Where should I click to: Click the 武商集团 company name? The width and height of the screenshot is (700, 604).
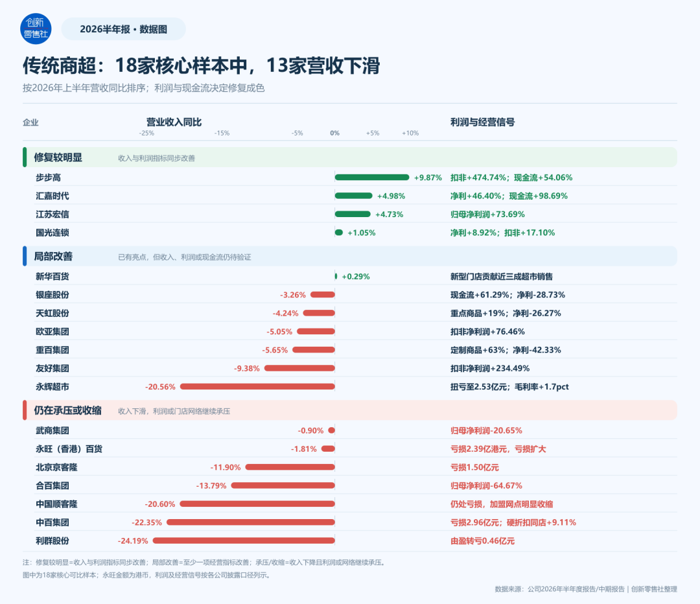52,430
